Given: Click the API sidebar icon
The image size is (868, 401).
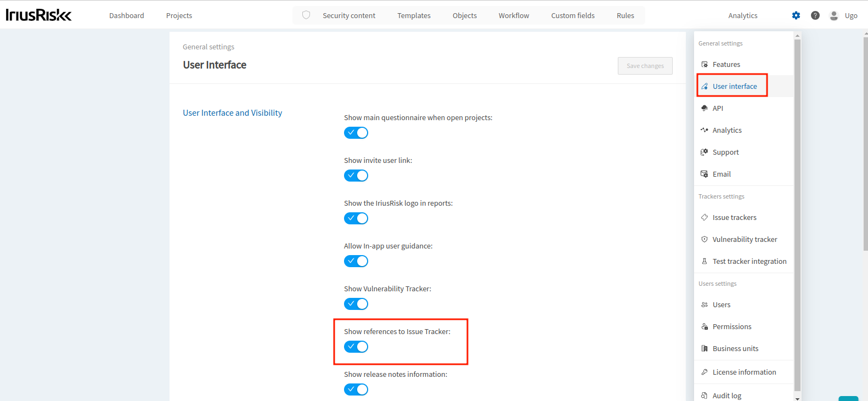Looking at the screenshot, I should click(704, 108).
